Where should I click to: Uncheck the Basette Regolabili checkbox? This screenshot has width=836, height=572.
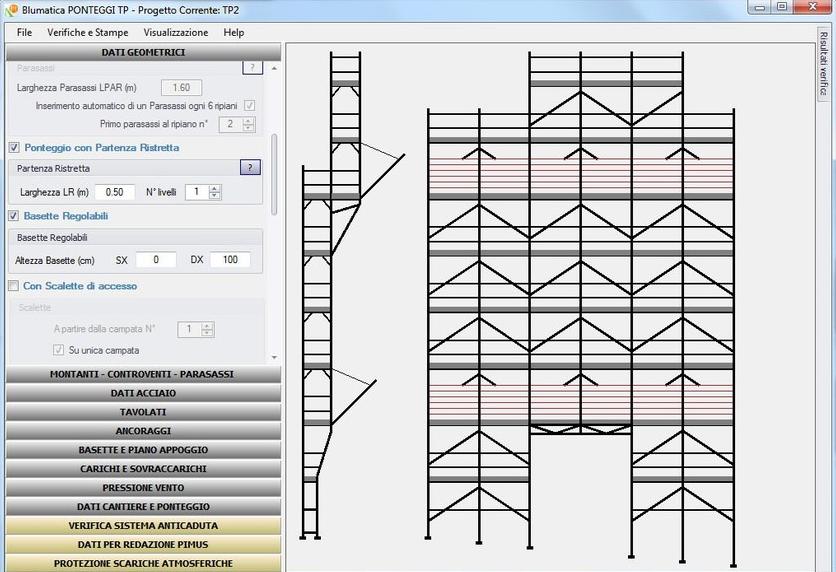click(x=14, y=215)
